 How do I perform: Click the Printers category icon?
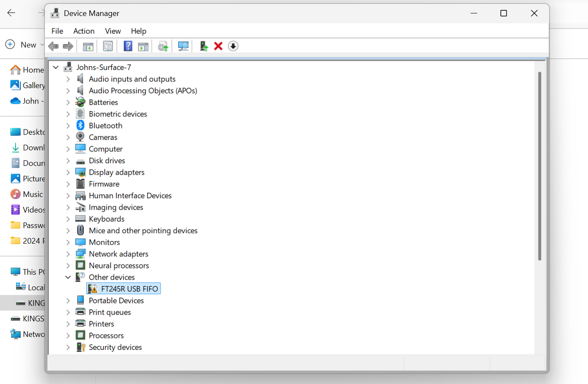coord(80,324)
